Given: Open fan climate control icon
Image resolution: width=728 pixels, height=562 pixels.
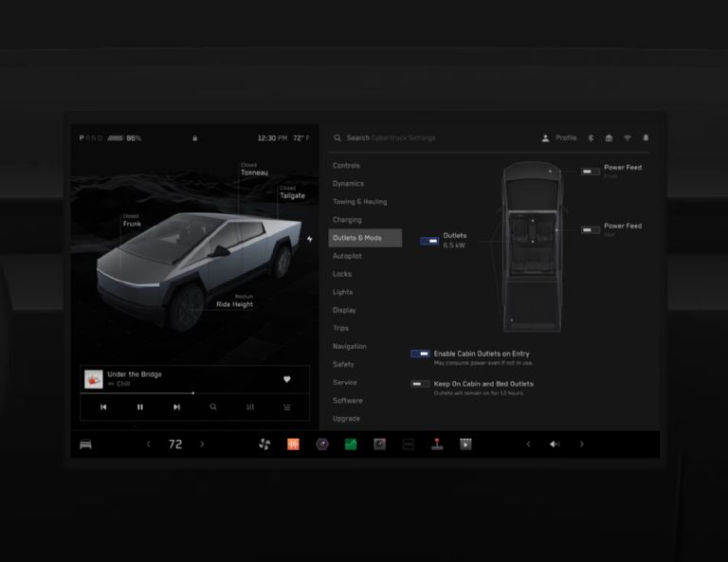Looking at the screenshot, I should (x=264, y=444).
